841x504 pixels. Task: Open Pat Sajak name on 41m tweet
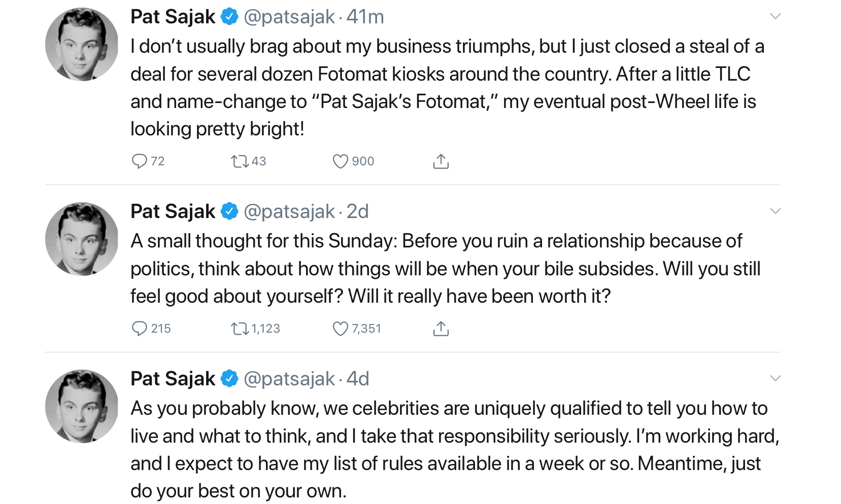(x=173, y=17)
